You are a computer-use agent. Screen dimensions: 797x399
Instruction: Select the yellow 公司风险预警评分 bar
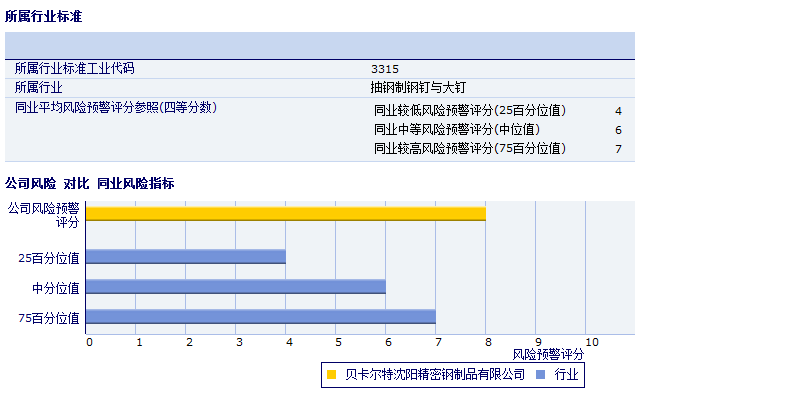click(x=286, y=213)
